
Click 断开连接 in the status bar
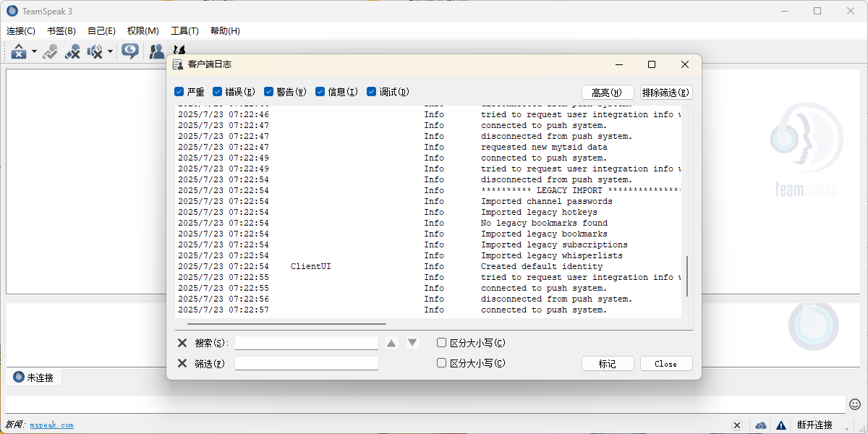(814, 425)
